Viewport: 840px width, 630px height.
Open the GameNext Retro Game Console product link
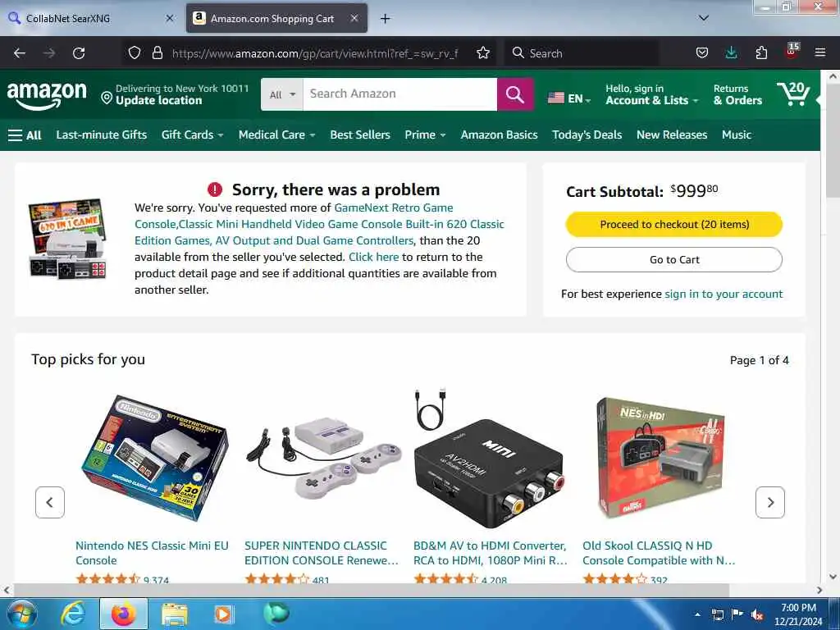(x=319, y=224)
